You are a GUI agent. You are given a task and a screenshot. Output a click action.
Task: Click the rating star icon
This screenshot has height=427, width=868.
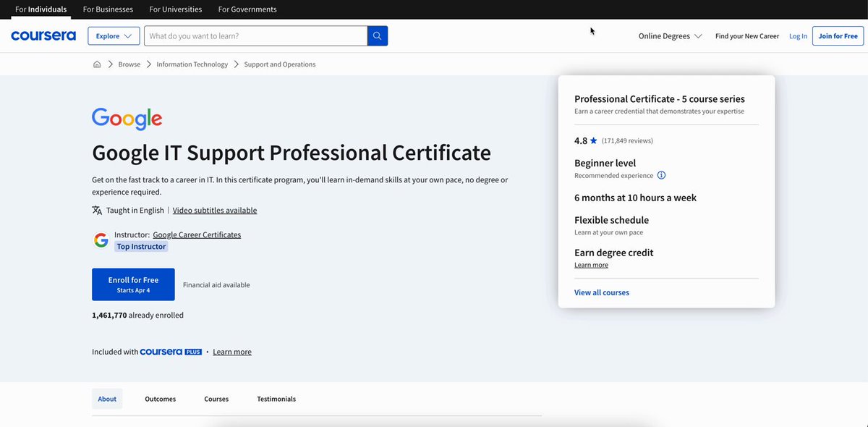tap(594, 140)
